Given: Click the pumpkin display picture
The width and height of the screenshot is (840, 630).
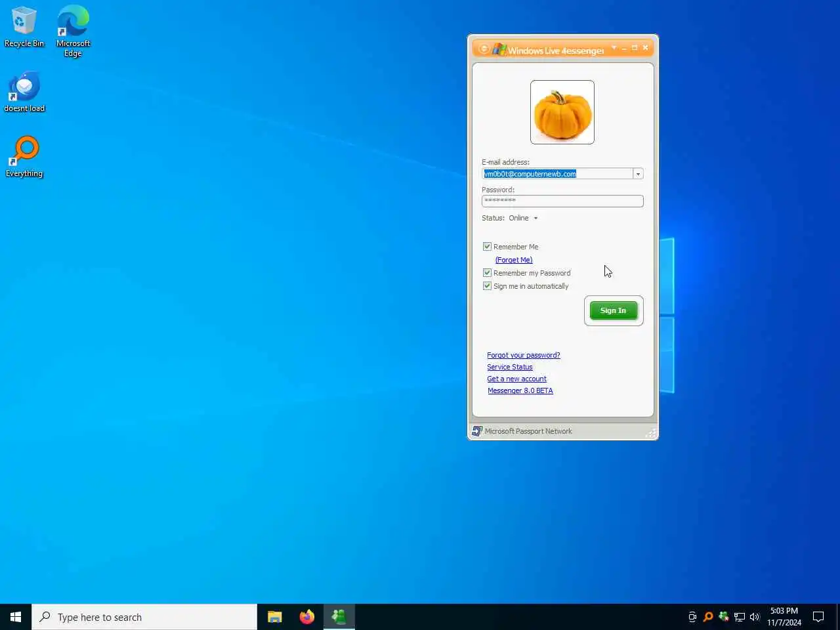Looking at the screenshot, I should tap(562, 112).
